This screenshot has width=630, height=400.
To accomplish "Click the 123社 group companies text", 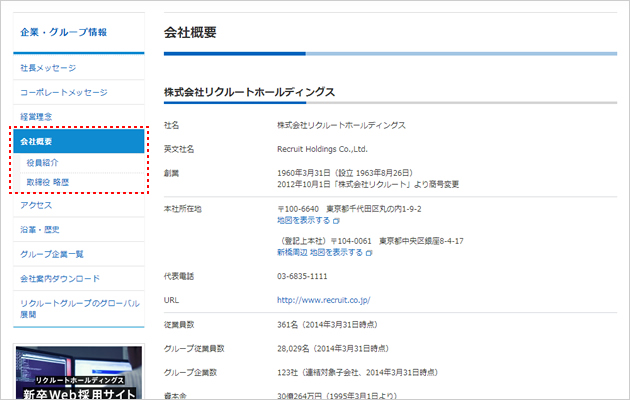I will coord(358,372).
